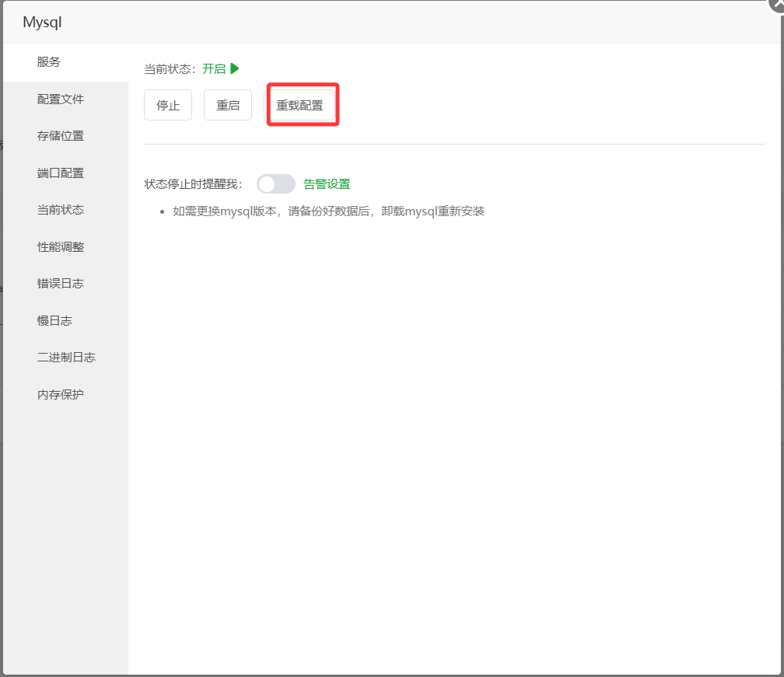Show the 当前状态 sidebar tab
784x677 pixels.
61,210
